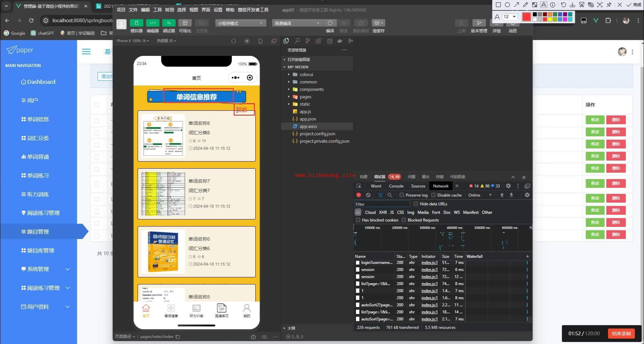Check the Hide data URLs option
The image size is (644, 344).
coord(416,204)
